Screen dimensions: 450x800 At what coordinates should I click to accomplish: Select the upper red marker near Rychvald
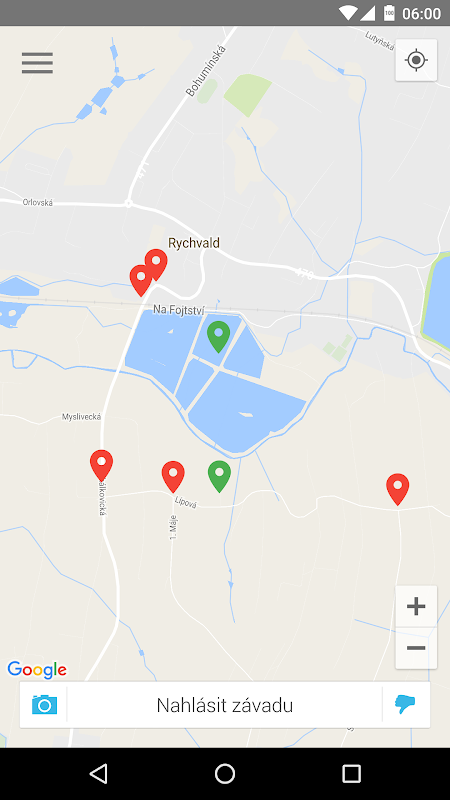pos(156,265)
